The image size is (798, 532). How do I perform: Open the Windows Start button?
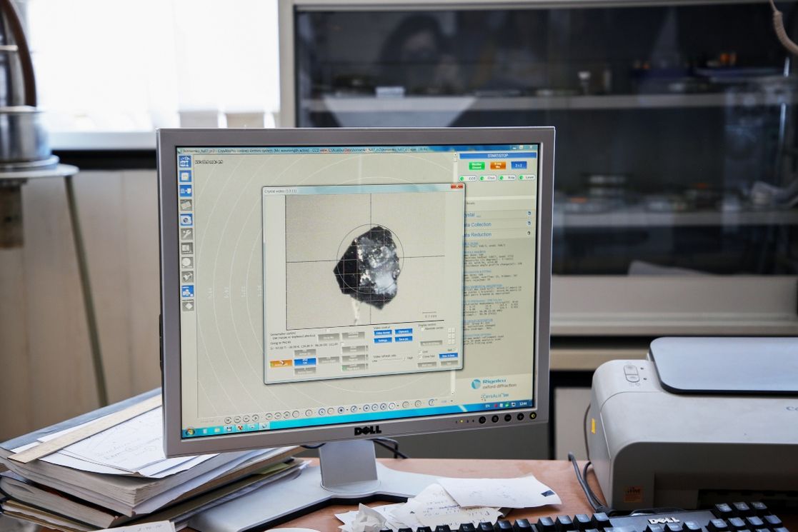[190, 432]
